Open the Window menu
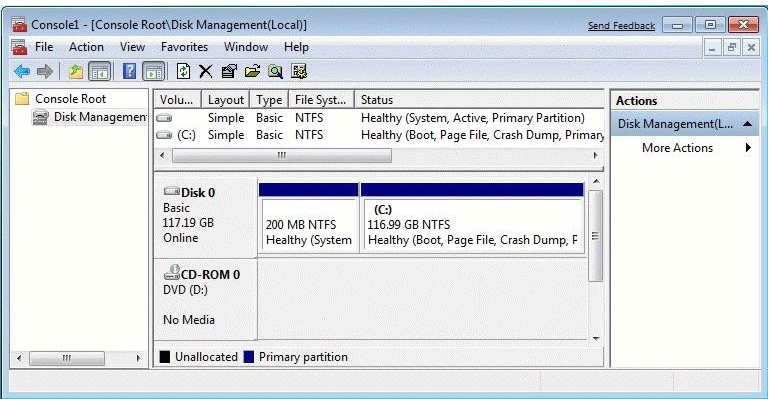The height and width of the screenshot is (401, 771). (246, 47)
